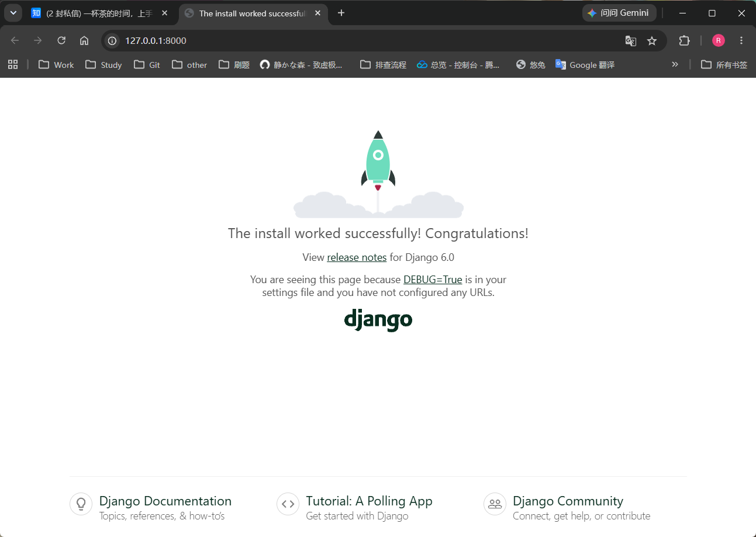Open the 静かな森 GitHub bookmark

pyautogui.click(x=302, y=64)
